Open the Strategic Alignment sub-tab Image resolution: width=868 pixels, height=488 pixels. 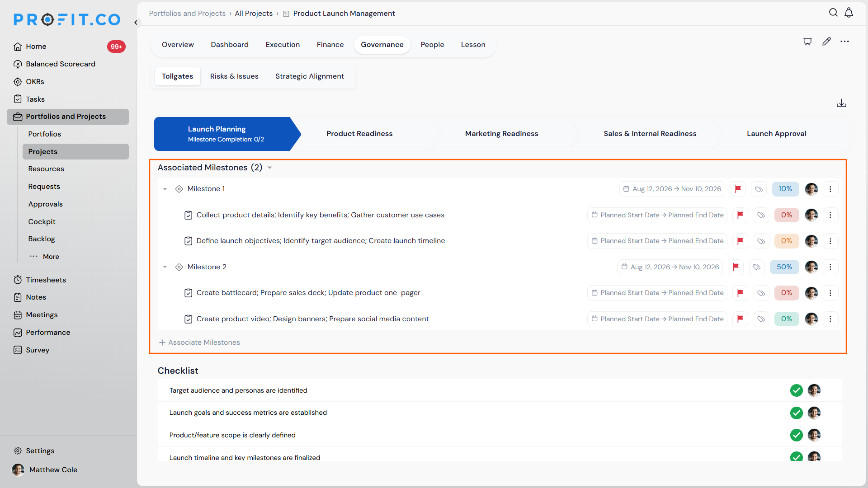pos(310,76)
